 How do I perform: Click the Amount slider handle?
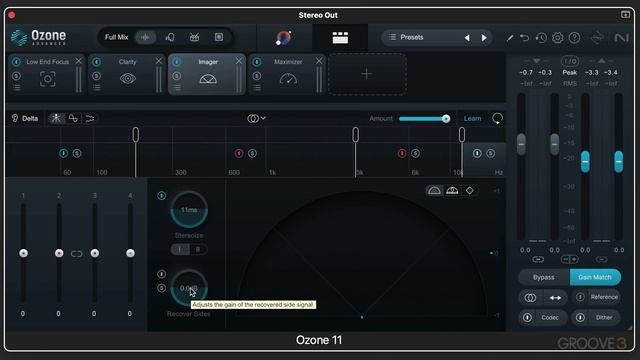(x=446, y=119)
